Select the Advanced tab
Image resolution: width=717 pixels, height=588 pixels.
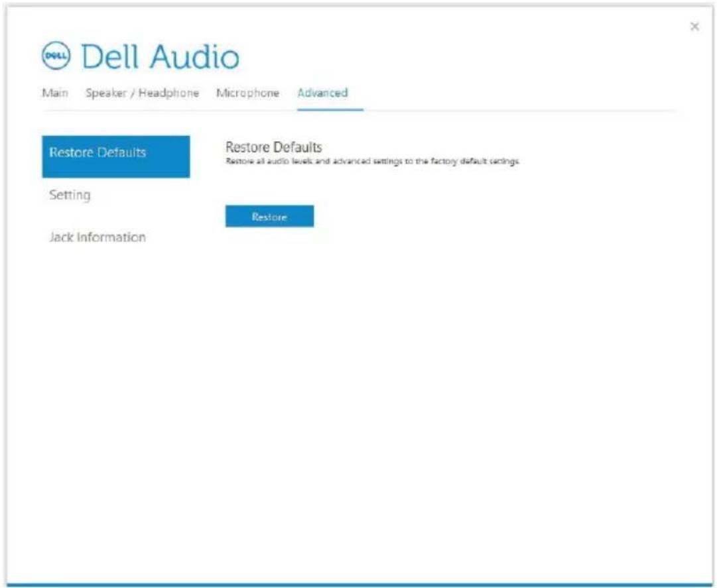pyautogui.click(x=322, y=93)
